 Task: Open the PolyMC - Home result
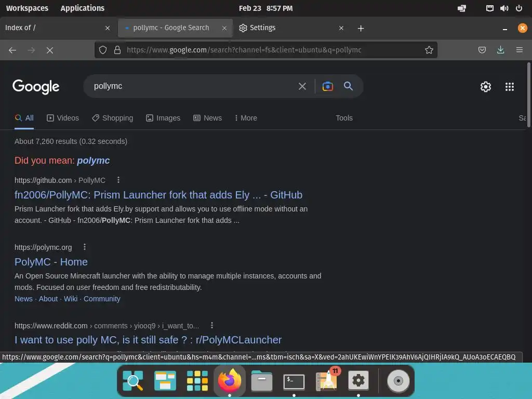51,262
